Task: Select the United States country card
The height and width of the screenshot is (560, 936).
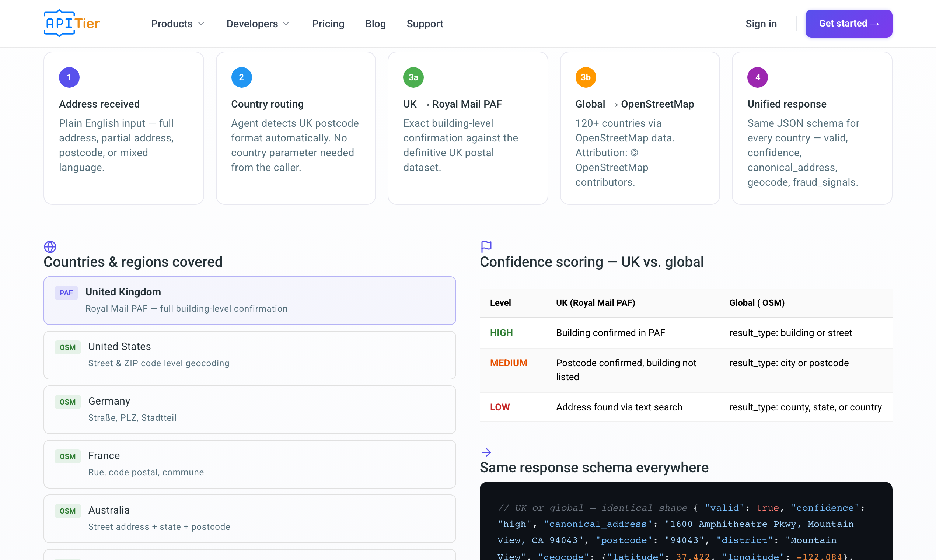Action: pyautogui.click(x=249, y=355)
